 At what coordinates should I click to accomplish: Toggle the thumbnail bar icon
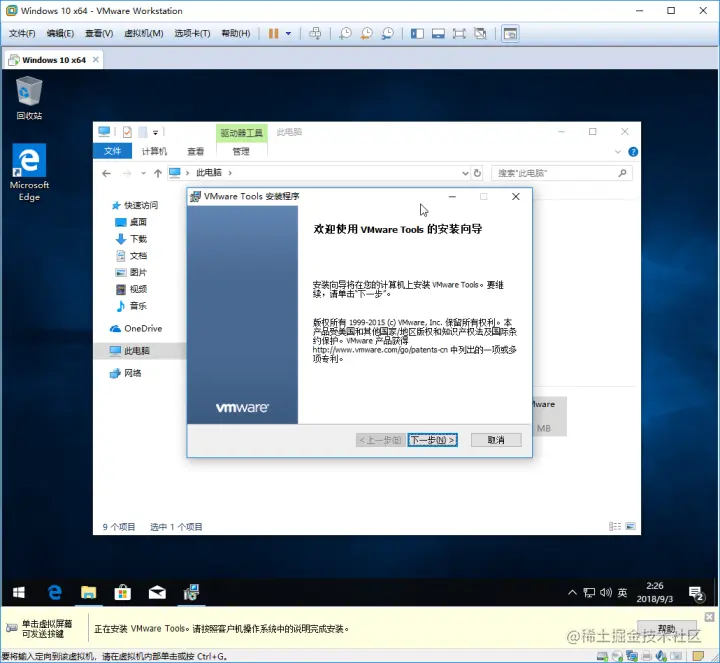(x=438, y=34)
